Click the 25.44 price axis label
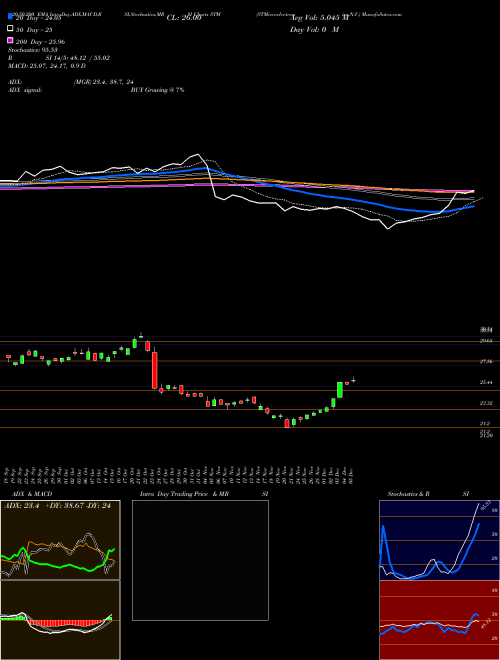 487,383
